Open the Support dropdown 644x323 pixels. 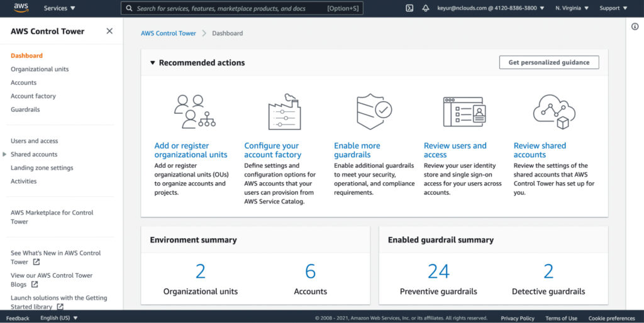click(613, 8)
